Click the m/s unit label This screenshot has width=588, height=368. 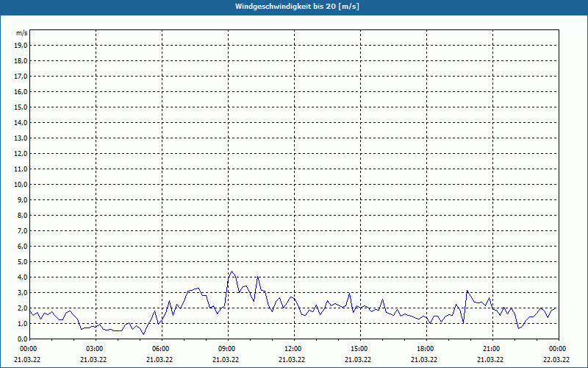[x=22, y=33]
